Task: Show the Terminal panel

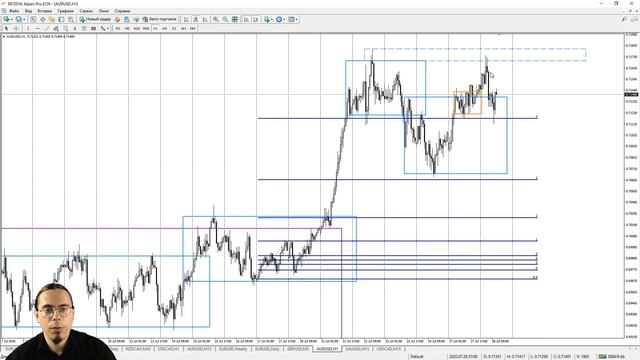Action: pyautogui.click(x=61, y=19)
